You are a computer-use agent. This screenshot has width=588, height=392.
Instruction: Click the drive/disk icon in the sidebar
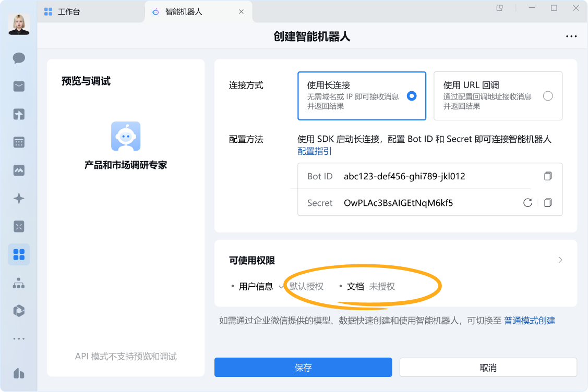19,310
